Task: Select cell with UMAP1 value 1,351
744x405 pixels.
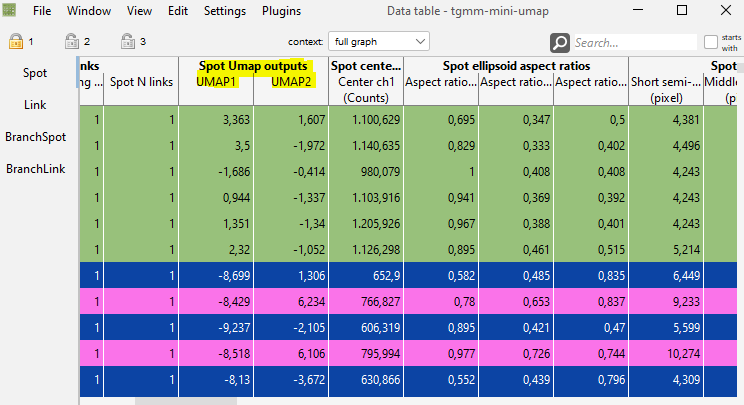Action: (x=216, y=223)
